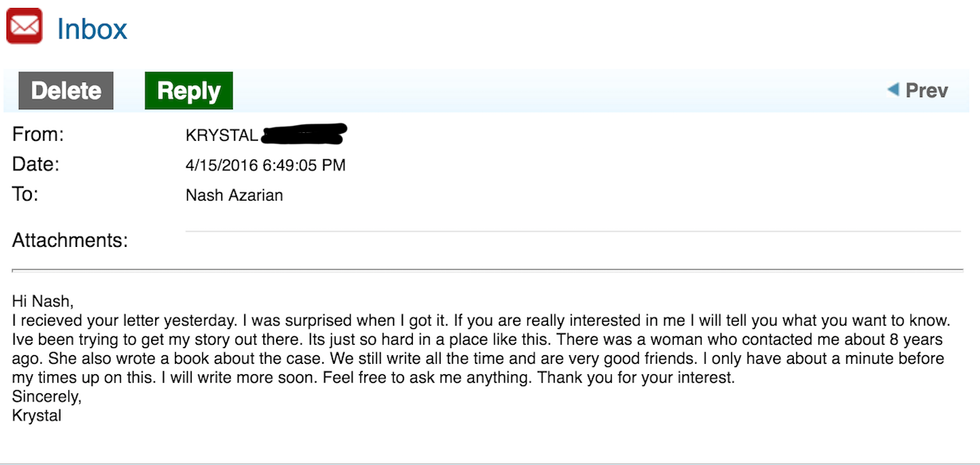Image resolution: width=980 pixels, height=465 pixels.
Task: Click the timestamp 4/15/2016 6:49:05 PM
Action: tap(266, 166)
